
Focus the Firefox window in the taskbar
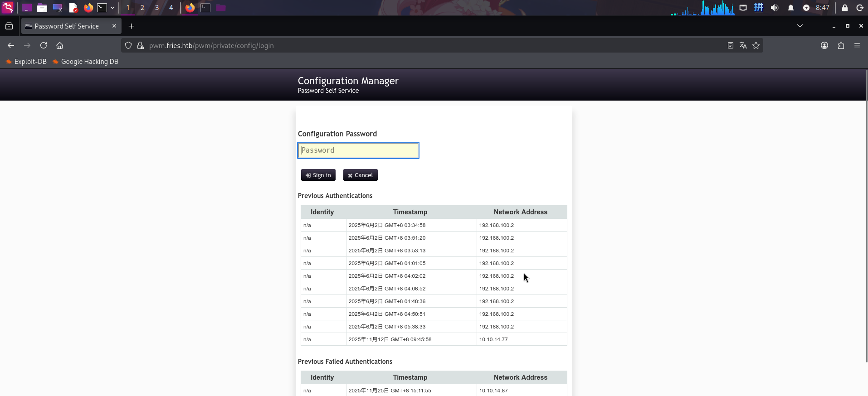[x=190, y=8]
